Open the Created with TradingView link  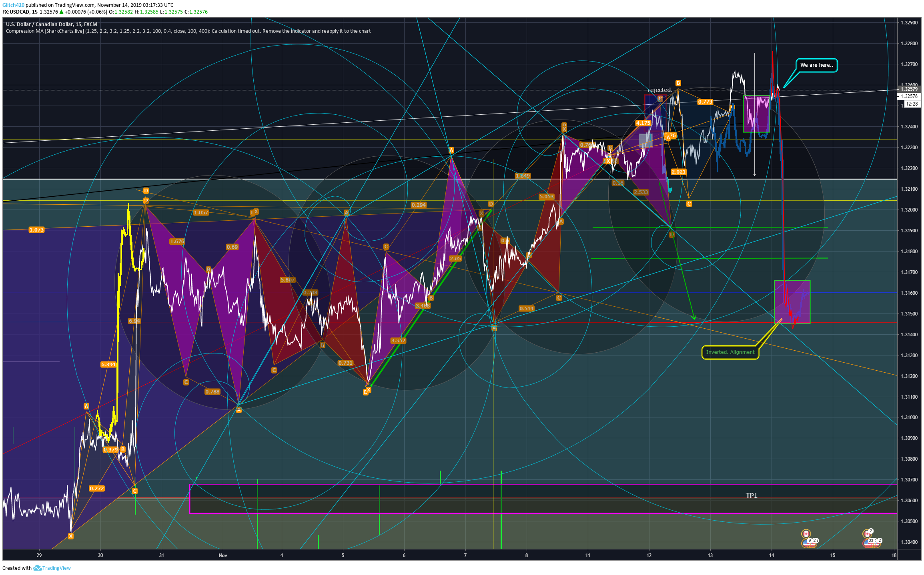pyautogui.click(x=36, y=568)
